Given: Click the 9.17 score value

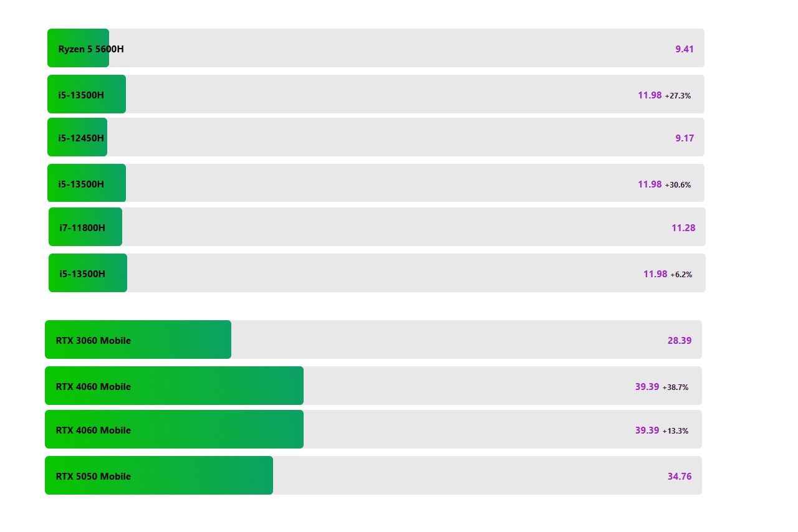Looking at the screenshot, I should click(x=684, y=138).
